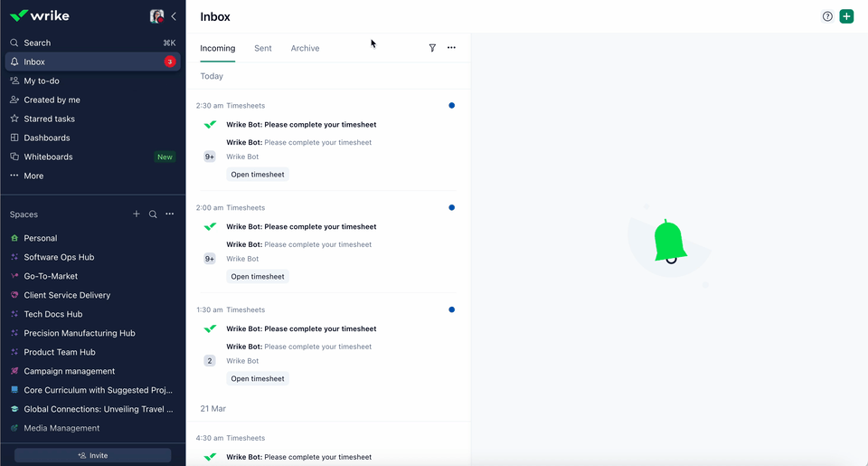The width and height of the screenshot is (868, 466).
Task: Add a new space with plus icon
Action: (137, 214)
